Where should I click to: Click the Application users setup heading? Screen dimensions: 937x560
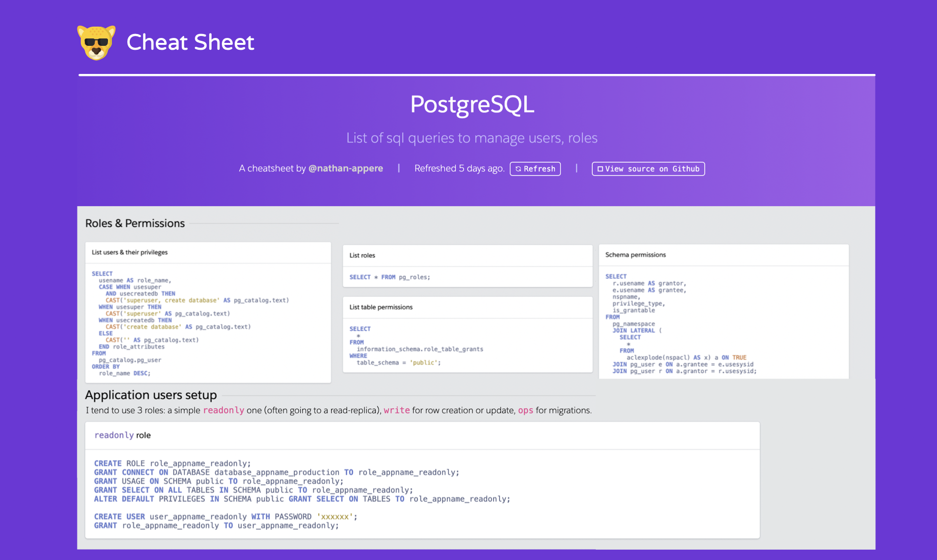tap(151, 395)
